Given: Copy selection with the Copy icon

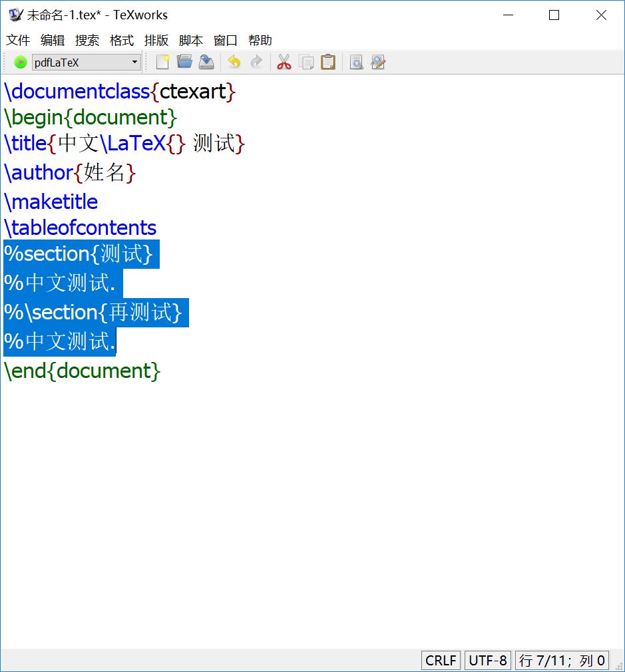Looking at the screenshot, I should coord(306,63).
